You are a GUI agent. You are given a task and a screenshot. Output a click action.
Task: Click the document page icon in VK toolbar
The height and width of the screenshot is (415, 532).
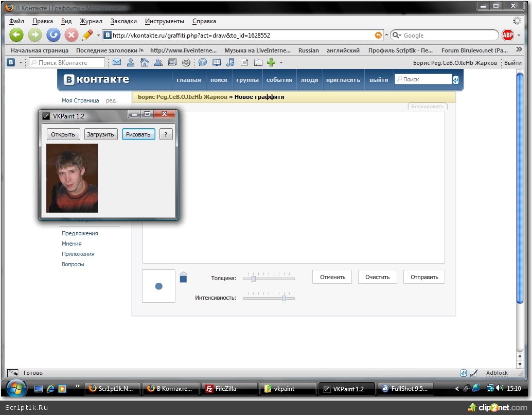click(244, 62)
